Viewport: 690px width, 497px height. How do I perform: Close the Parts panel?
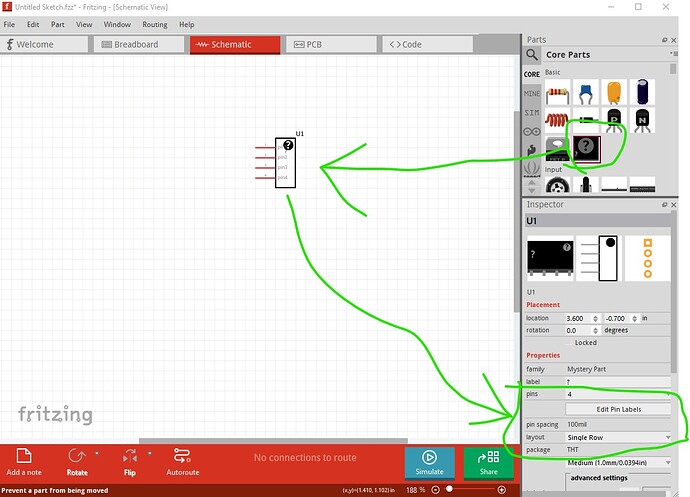coord(674,40)
